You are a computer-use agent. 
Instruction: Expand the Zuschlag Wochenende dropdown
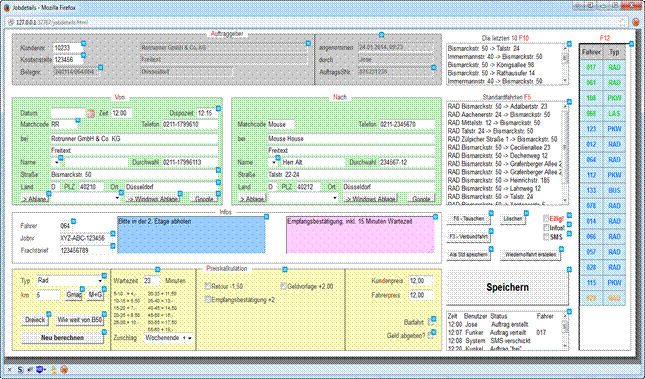169,338
